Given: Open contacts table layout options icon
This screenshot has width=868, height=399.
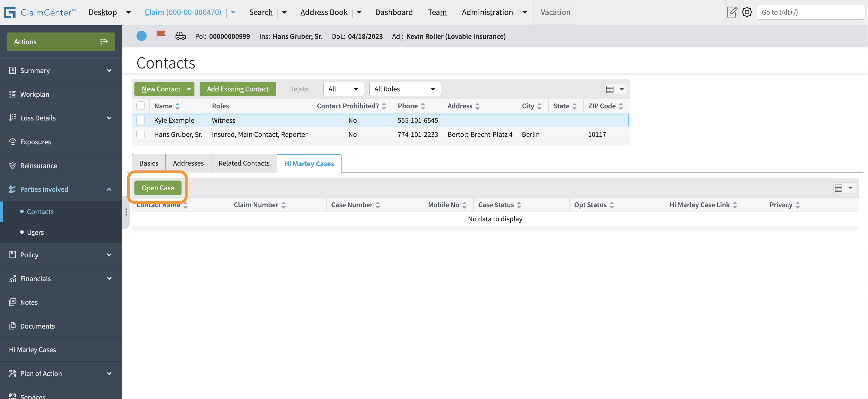Looking at the screenshot, I should [615, 89].
